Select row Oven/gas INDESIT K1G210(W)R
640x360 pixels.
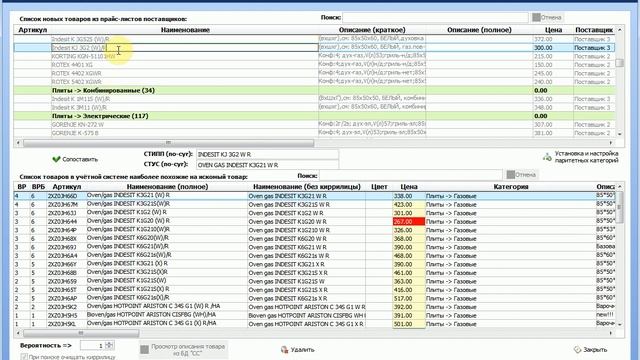tap(314, 230)
